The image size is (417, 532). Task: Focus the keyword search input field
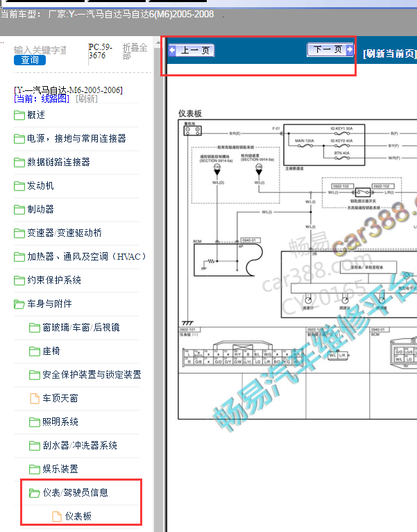point(40,50)
